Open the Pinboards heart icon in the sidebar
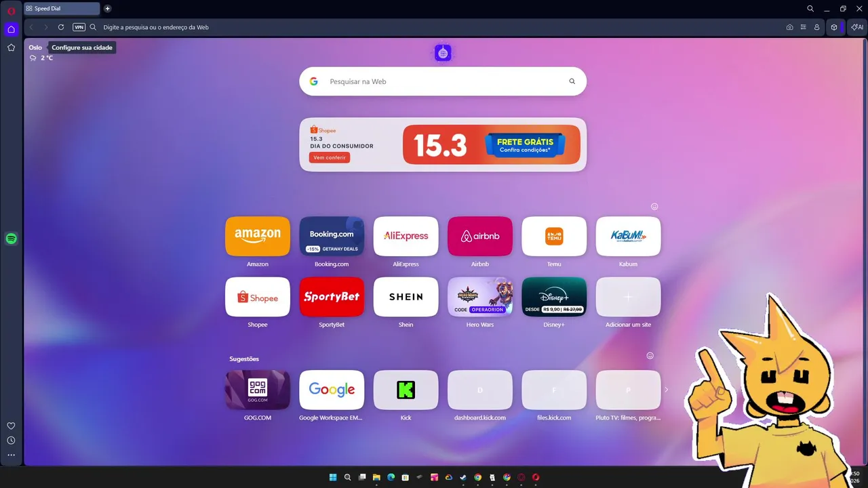The height and width of the screenshot is (488, 868). pyautogui.click(x=11, y=426)
